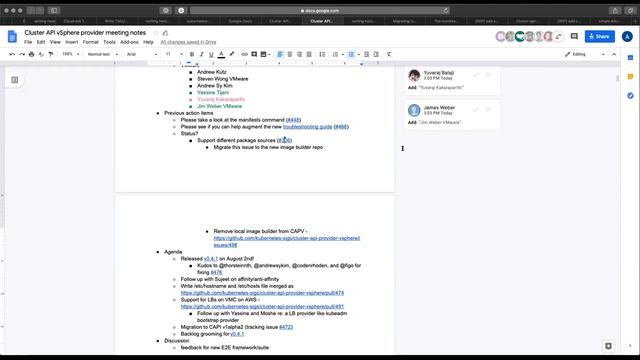Open the Add-ons menu
The height and width of the screenshot is (360, 640).
(129, 42)
